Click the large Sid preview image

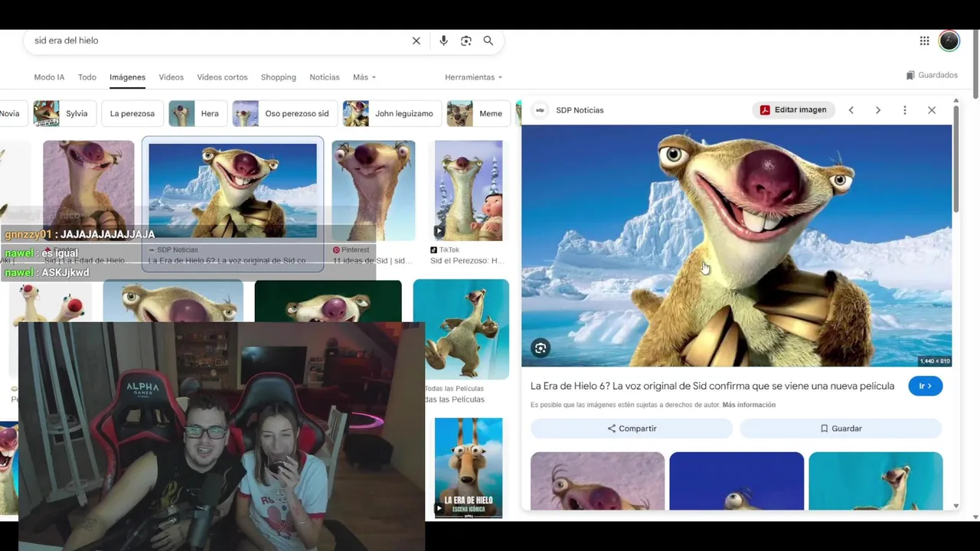(x=737, y=246)
